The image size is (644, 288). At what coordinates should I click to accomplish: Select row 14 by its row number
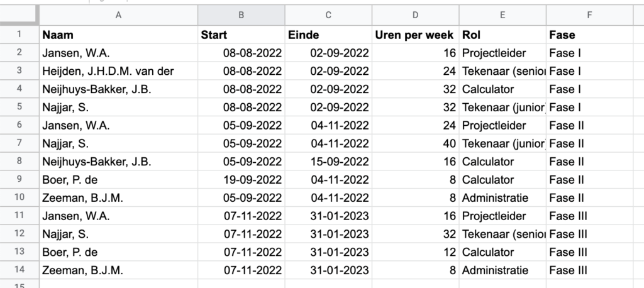[19, 270]
